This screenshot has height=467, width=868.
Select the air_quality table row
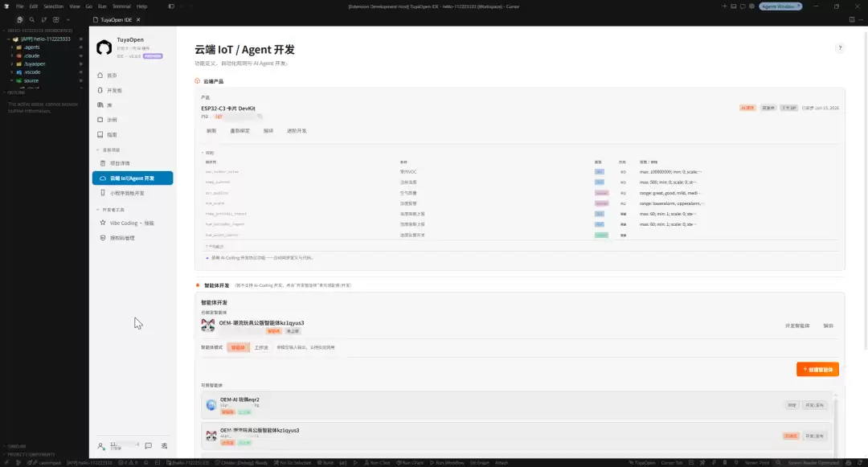point(520,193)
